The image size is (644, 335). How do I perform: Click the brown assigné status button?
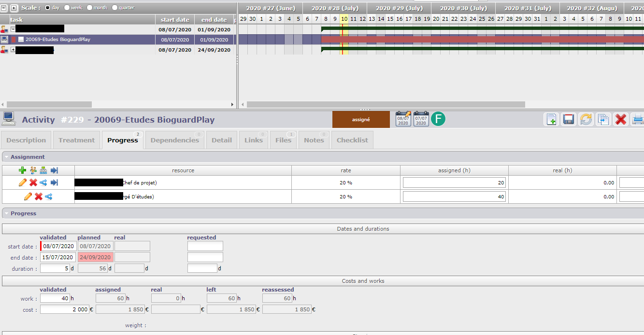[x=361, y=120]
